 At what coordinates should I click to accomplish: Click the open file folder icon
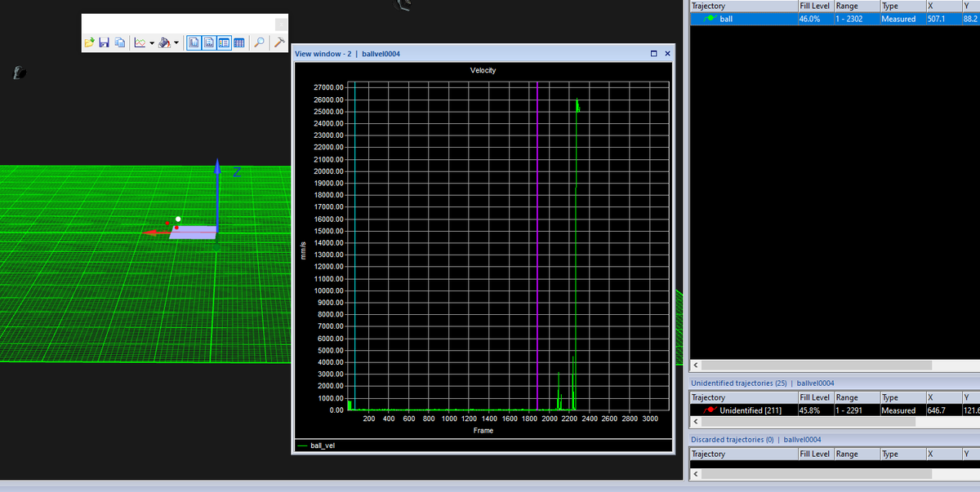tap(90, 42)
